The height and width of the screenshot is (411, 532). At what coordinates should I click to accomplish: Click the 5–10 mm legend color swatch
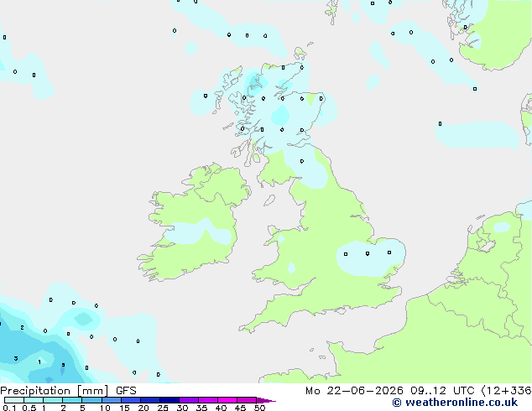[91, 400]
